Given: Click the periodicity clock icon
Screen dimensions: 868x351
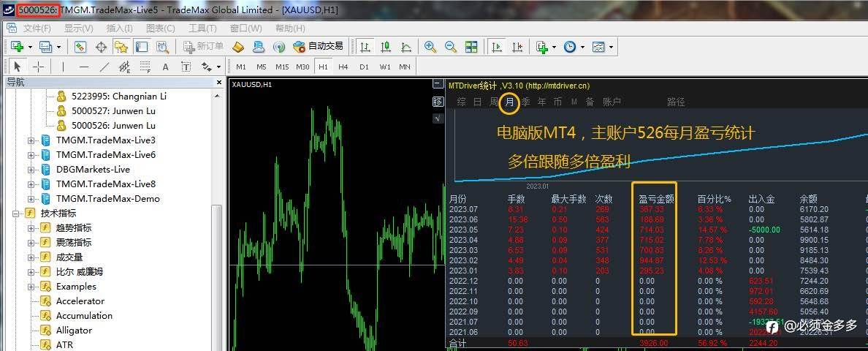Looking at the screenshot, I should [x=570, y=47].
